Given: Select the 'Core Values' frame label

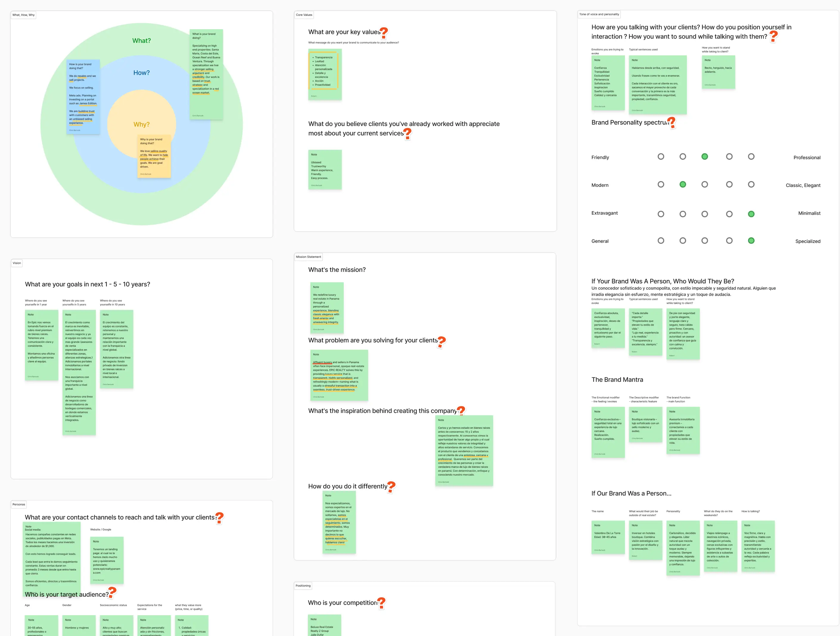Looking at the screenshot, I should pos(304,15).
